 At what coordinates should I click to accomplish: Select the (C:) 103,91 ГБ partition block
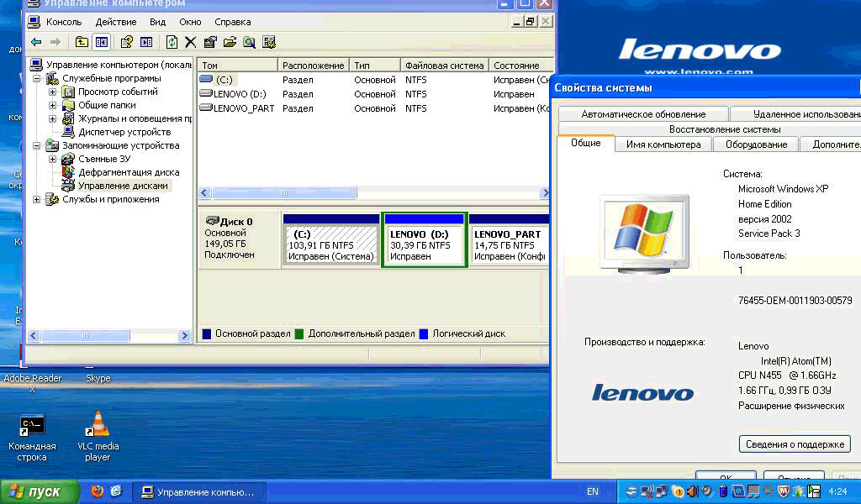(x=331, y=240)
